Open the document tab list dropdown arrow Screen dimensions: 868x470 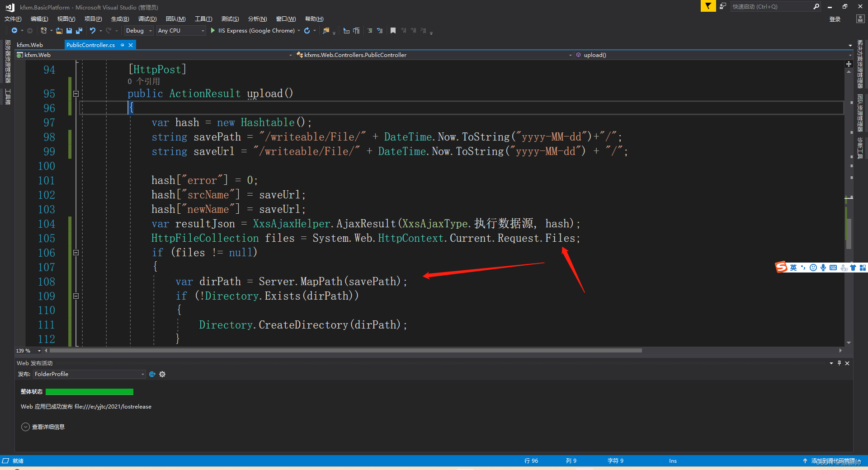[x=850, y=46]
